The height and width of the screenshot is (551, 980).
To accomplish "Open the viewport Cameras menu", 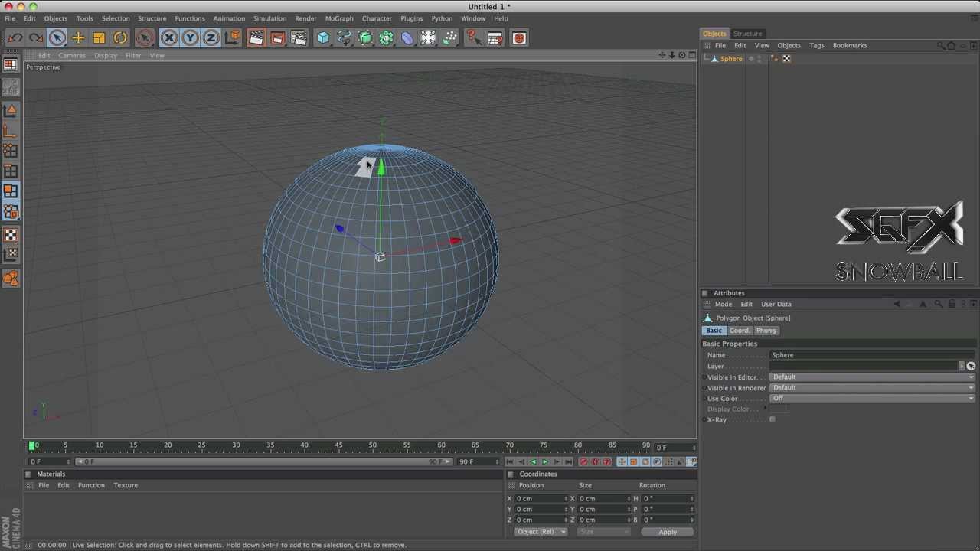I will (x=72, y=55).
